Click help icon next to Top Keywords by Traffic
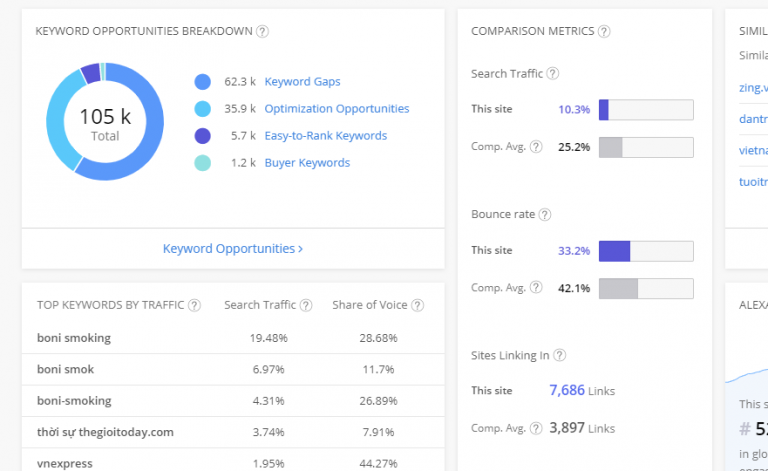Viewport: 768px width, 471px height. (194, 305)
